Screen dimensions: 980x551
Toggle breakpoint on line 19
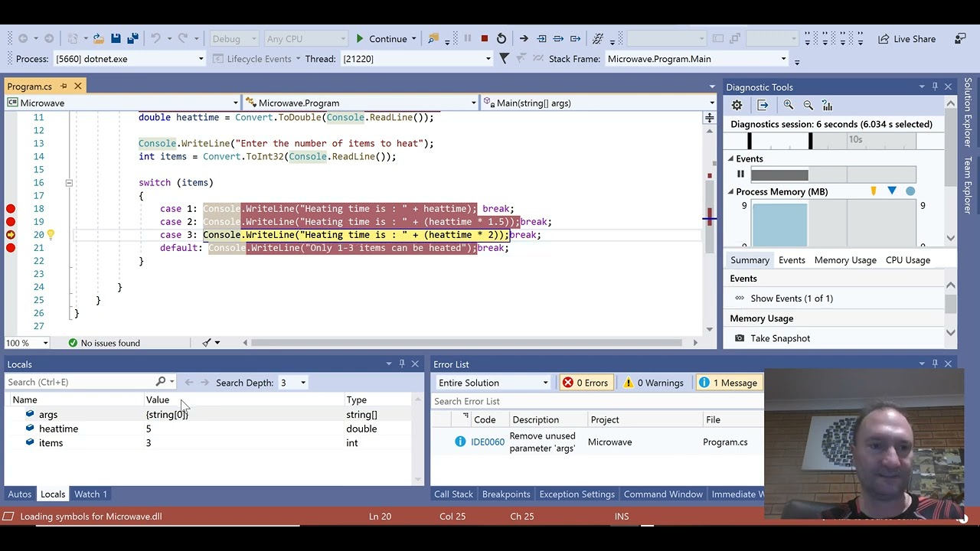click(x=11, y=222)
